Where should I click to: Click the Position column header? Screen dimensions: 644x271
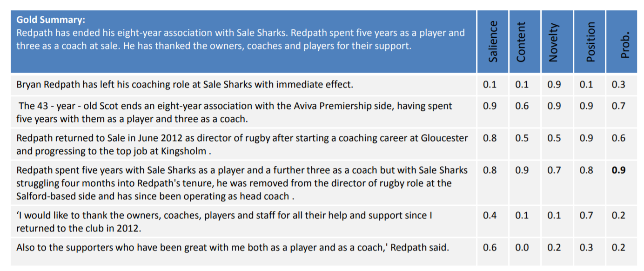point(590,41)
